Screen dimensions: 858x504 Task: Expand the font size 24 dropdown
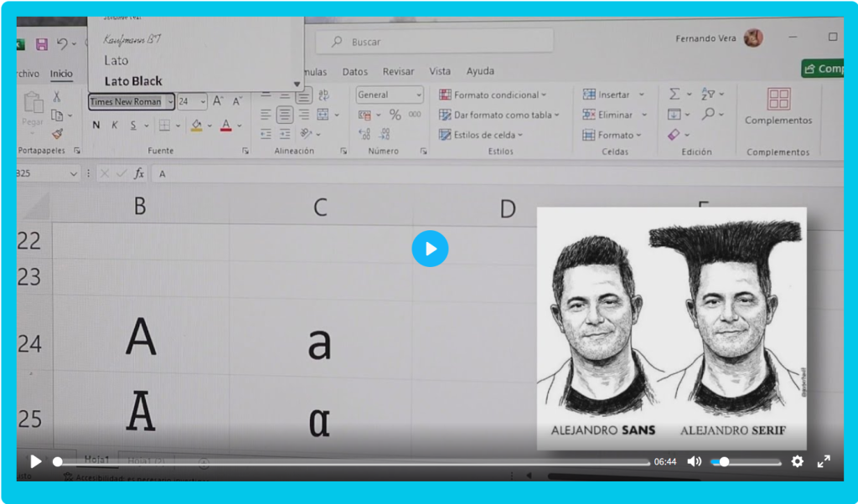click(x=203, y=102)
